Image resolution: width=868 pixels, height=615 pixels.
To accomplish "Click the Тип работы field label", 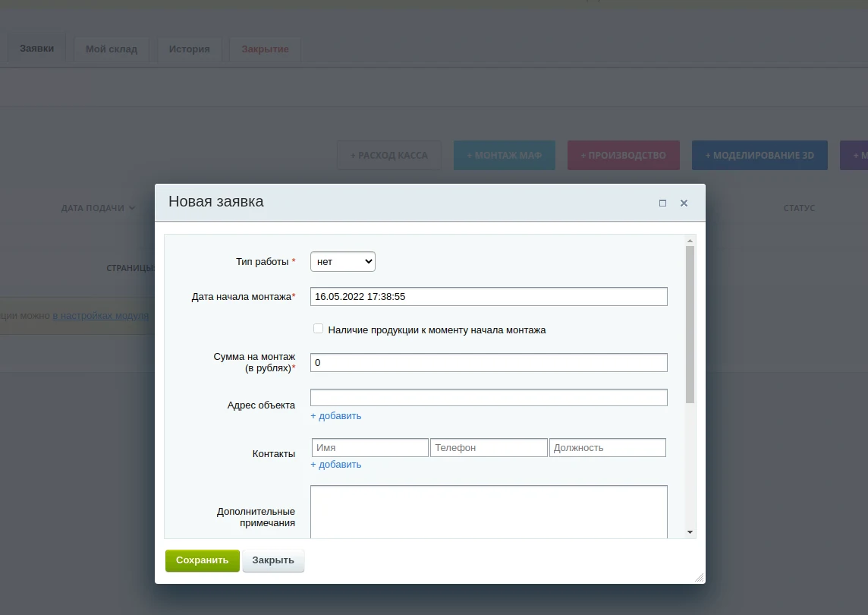I will click(x=265, y=261).
